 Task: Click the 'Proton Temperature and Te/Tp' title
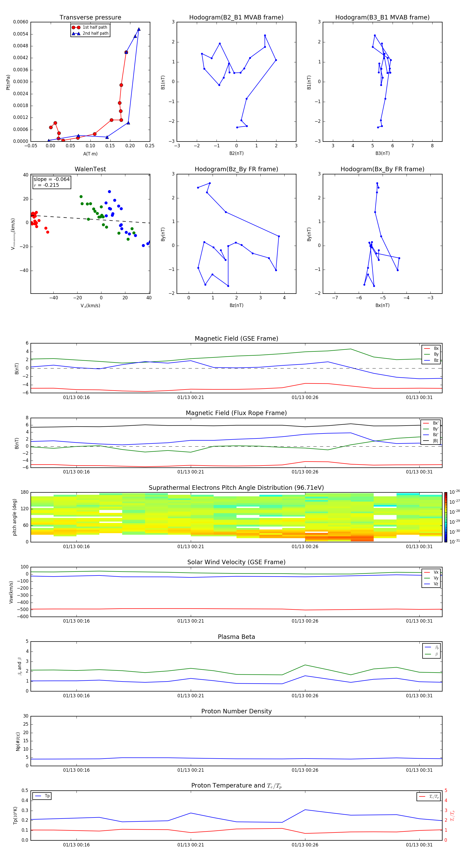236,786
